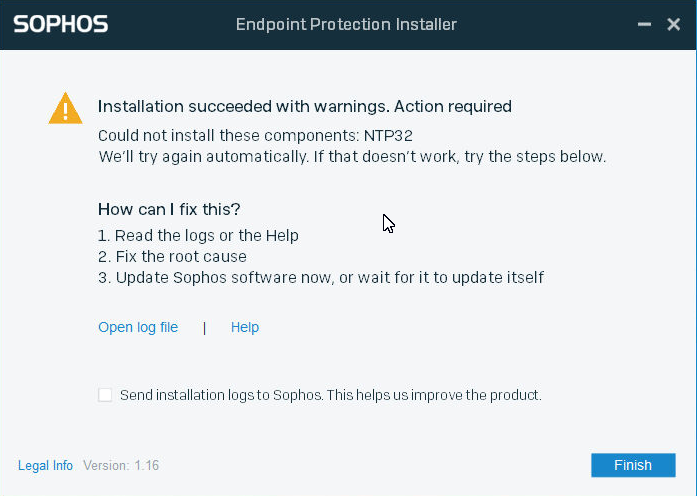The height and width of the screenshot is (496, 697).
Task: Open the Help link
Action: (x=245, y=327)
